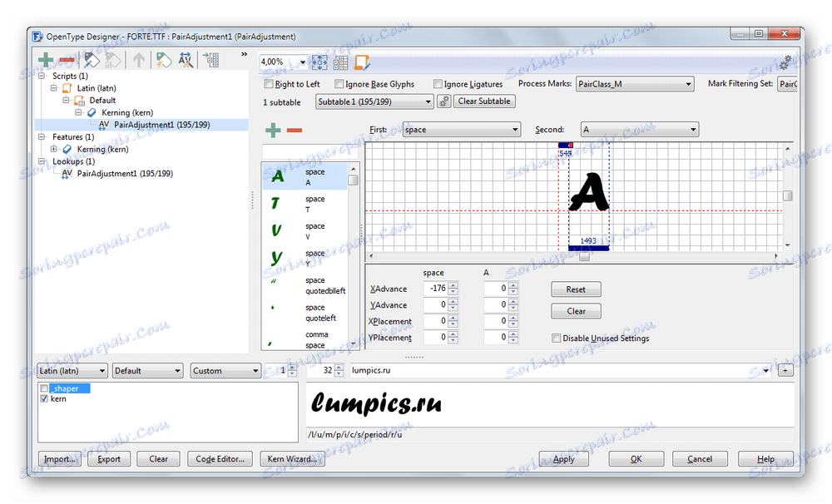
Task: Toggle the Ignore Ligatures checkbox
Action: (438, 84)
